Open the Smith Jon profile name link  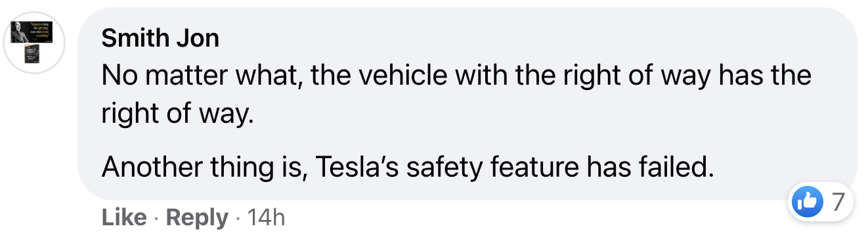tap(160, 39)
